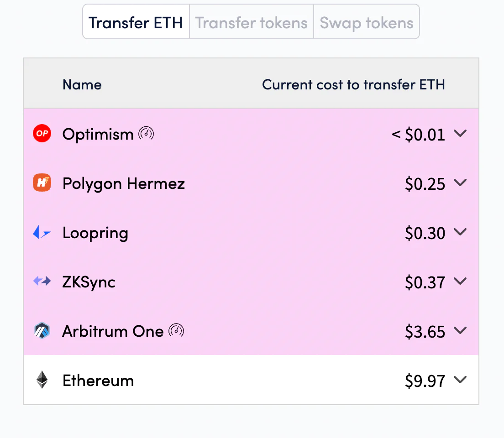
Task: Click the Polygon Hermez name text
Action: tap(124, 184)
